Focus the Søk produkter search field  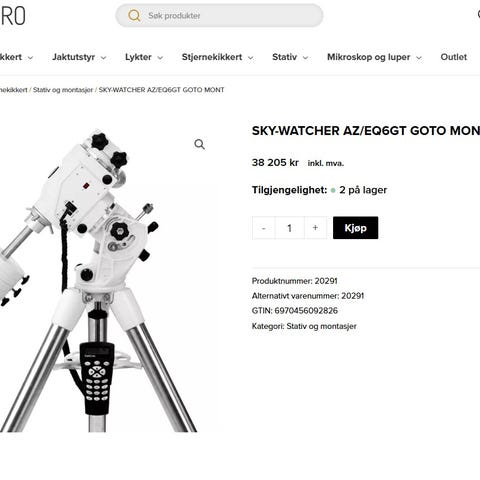219,15
